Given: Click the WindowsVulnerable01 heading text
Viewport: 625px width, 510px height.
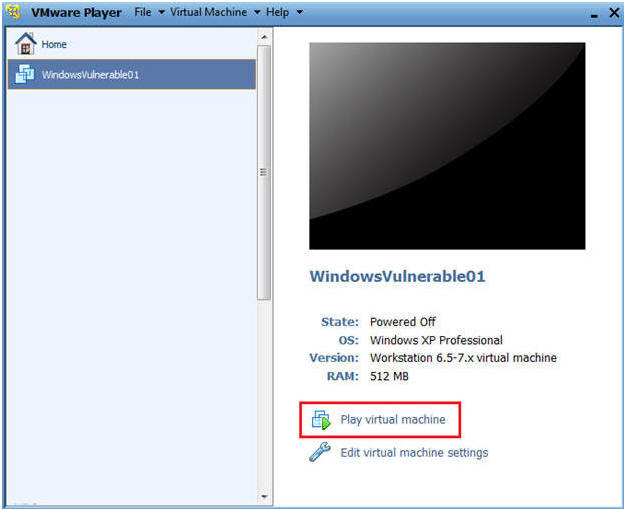Looking at the screenshot, I should click(x=397, y=276).
